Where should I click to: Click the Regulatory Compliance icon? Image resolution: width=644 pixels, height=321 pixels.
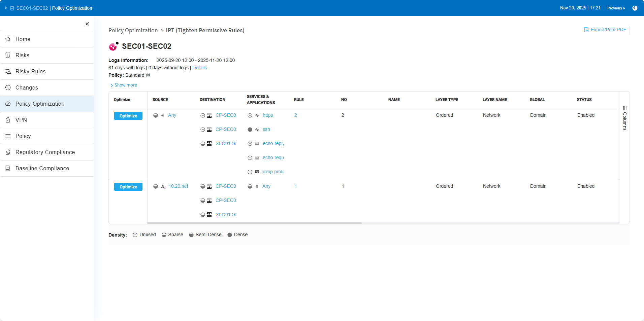pyautogui.click(x=8, y=152)
